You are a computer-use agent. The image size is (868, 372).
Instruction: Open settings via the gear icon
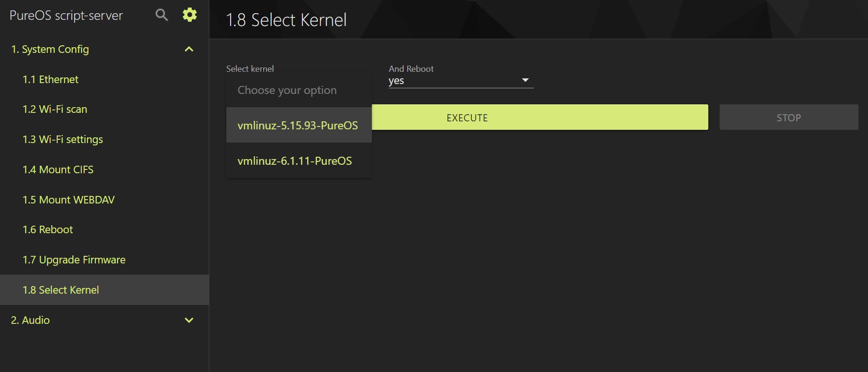[189, 15]
